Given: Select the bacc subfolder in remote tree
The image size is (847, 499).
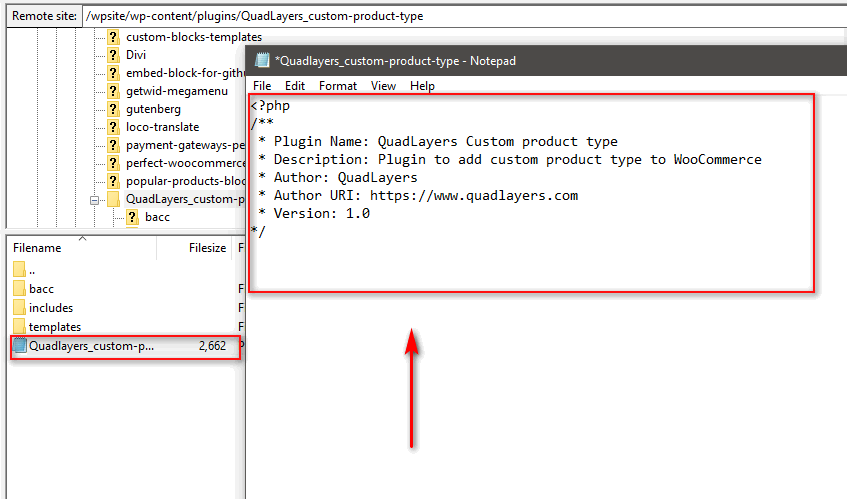Looking at the screenshot, I should click(157, 217).
